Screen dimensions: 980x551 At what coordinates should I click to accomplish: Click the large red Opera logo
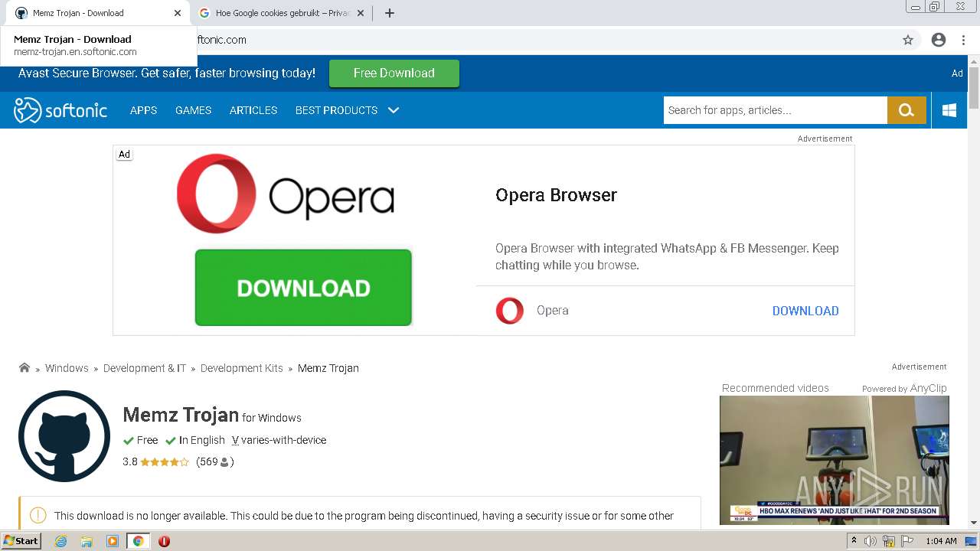[x=216, y=194]
